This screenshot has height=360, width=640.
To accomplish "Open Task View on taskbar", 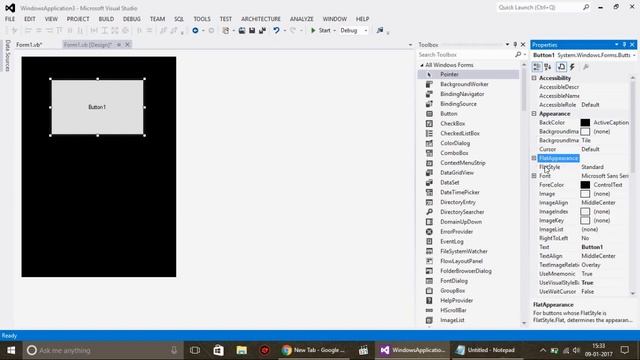I will tap(195, 350).
